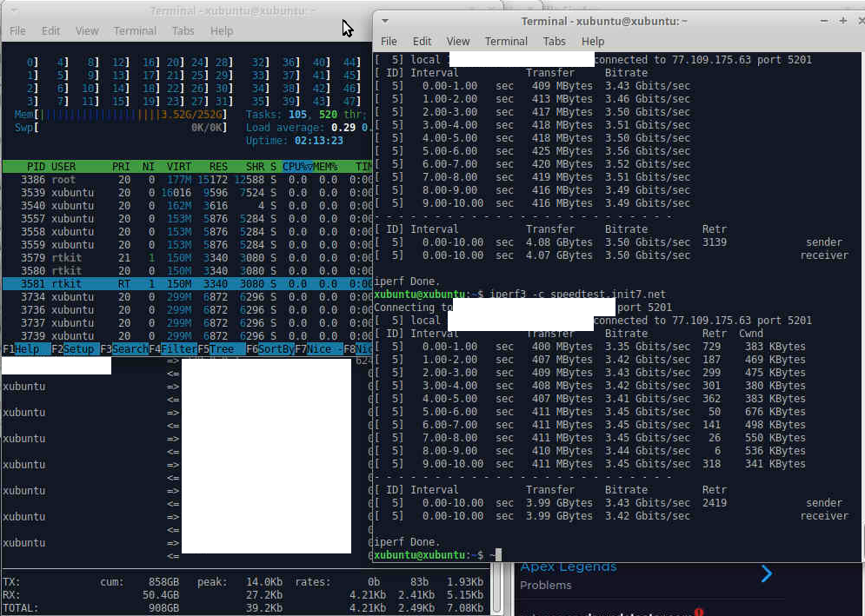The height and width of the screenshot is (616, 865).
Task: Sort htop by MEM% column header
Action: coord(325,167)
